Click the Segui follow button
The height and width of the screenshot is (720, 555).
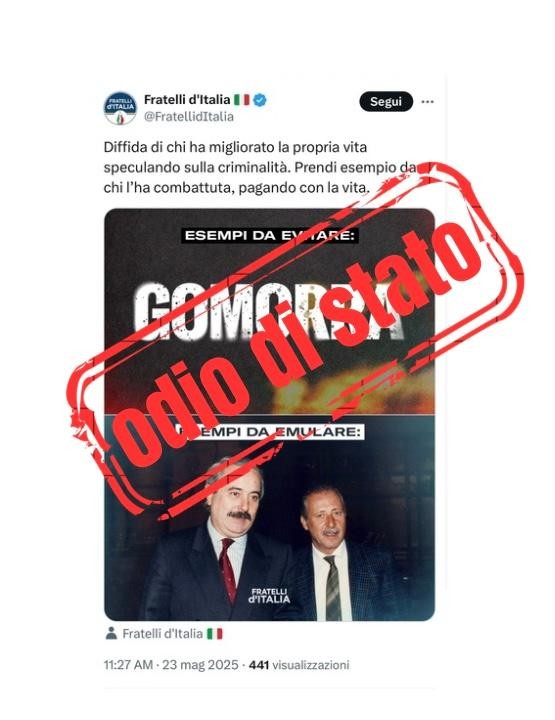386,101
